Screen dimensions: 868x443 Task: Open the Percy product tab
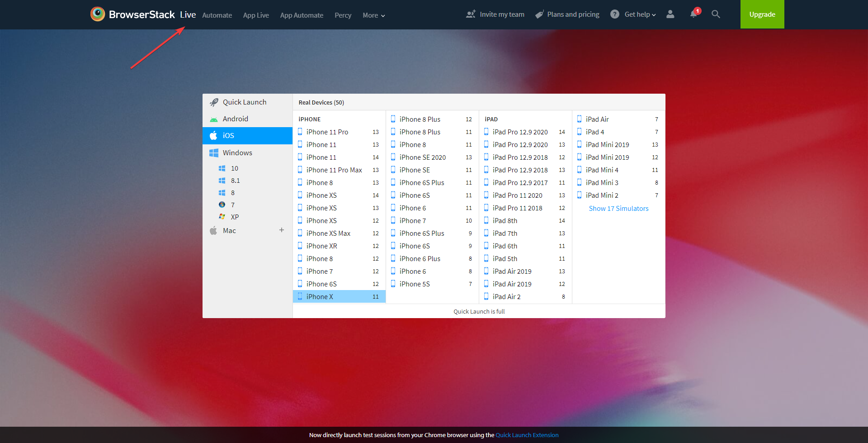(x=343, y=15)
